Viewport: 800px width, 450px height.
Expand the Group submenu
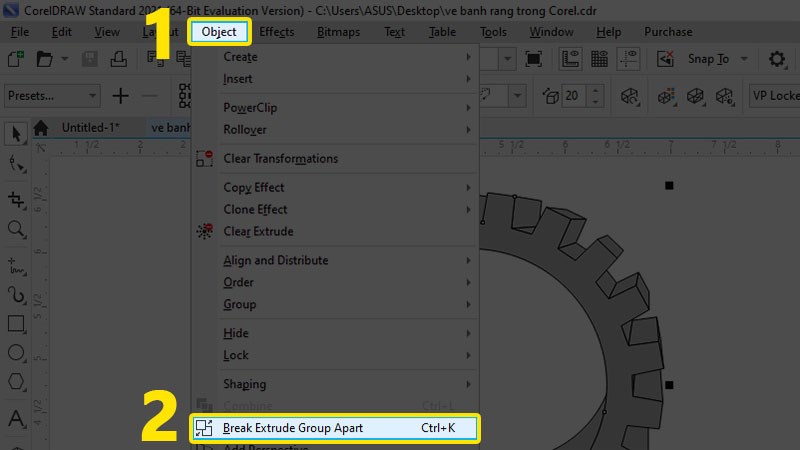point(334,304)
